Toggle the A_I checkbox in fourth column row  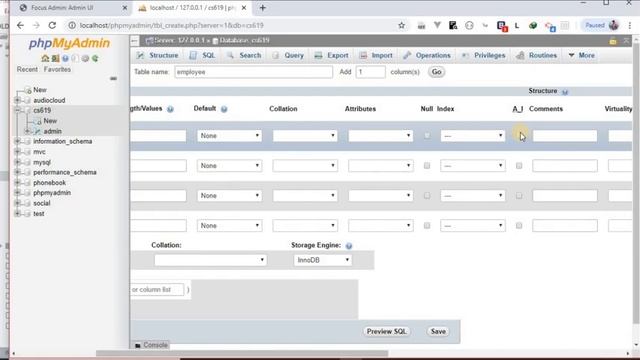coord(519,225)
